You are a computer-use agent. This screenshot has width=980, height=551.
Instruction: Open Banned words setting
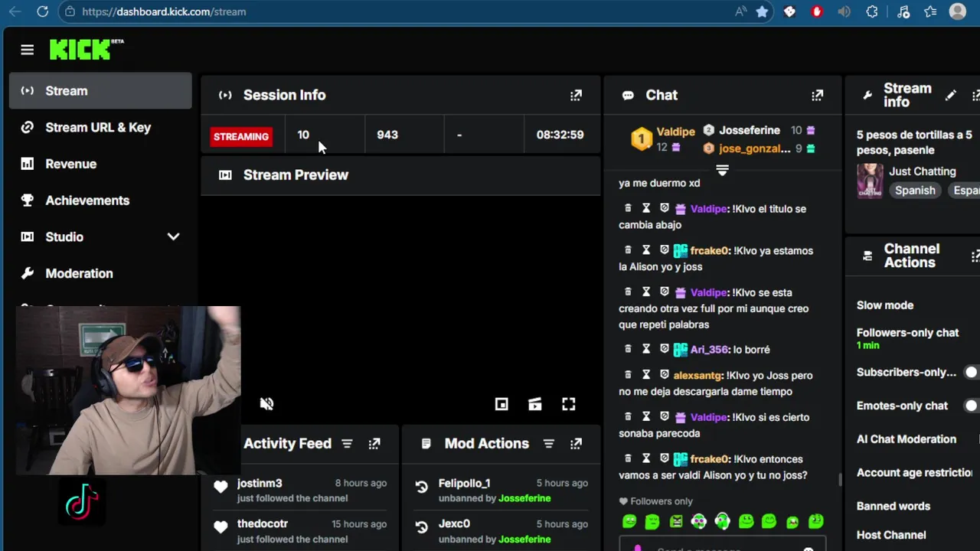click(893, 506)
